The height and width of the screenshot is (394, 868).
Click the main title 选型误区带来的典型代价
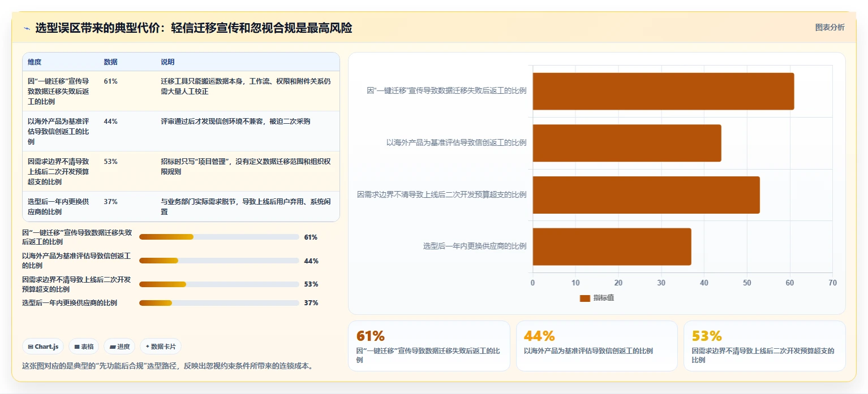tap(194, 28)
